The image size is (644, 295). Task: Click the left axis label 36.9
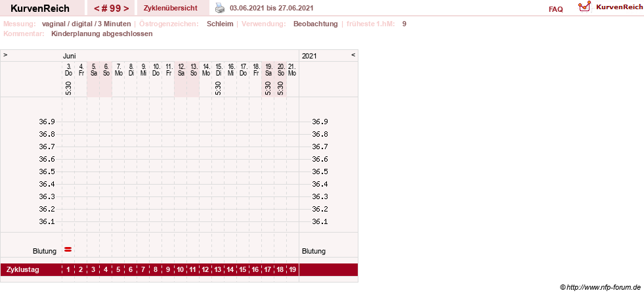tap(47, 122)
